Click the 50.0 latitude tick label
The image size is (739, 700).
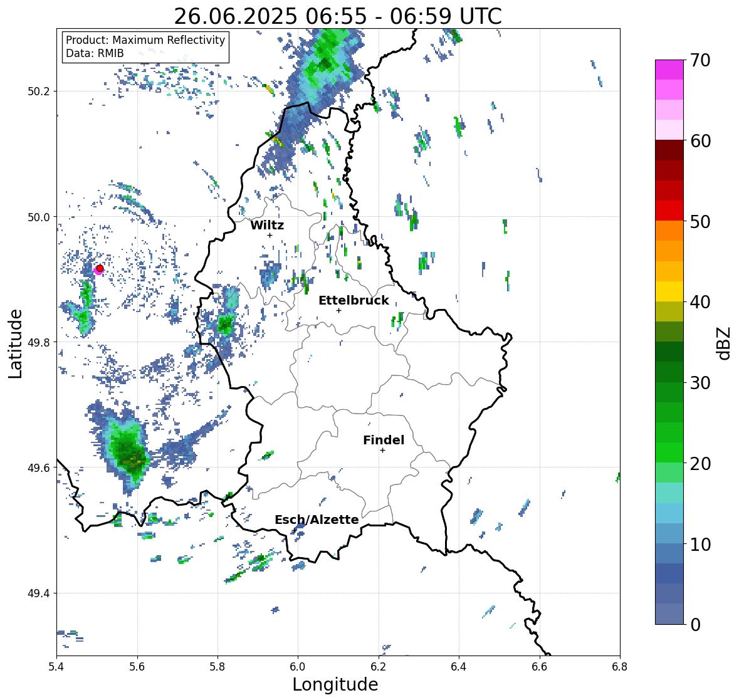(39, 217)
